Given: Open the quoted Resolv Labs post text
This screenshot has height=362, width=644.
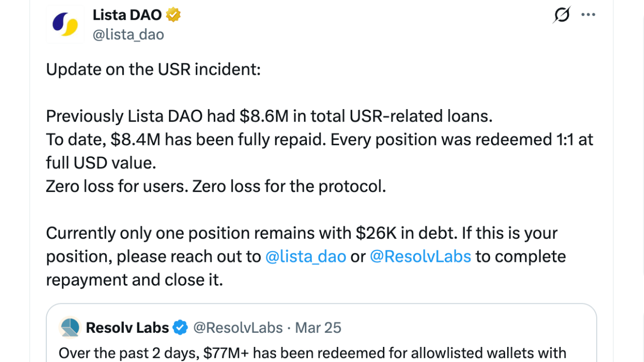Looking at the screenshot, I should tap(312, 353).
